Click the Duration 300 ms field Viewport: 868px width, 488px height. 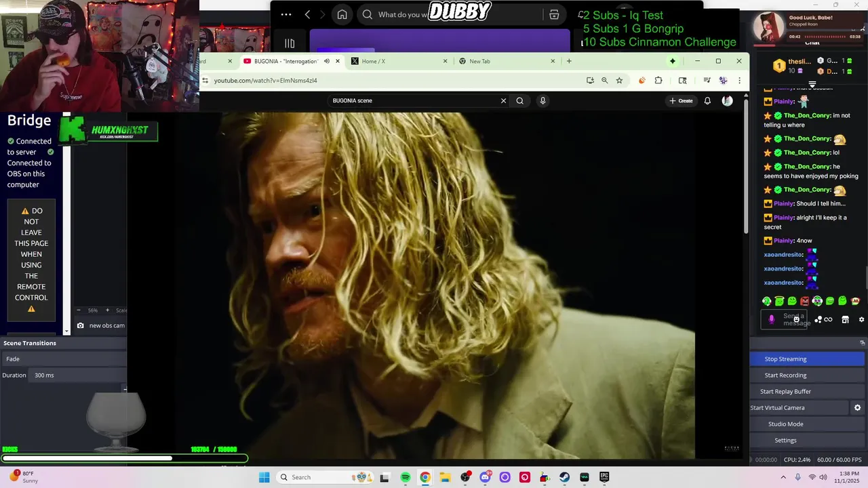pos(78,375)
